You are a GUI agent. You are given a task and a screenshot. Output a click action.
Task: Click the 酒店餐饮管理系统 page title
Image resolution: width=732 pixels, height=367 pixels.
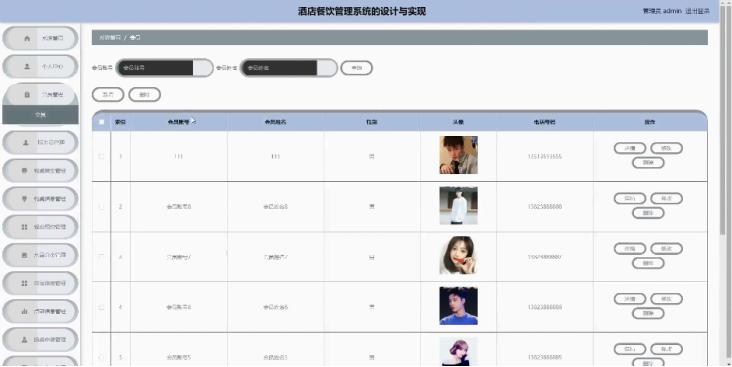(x=362, y=11)
